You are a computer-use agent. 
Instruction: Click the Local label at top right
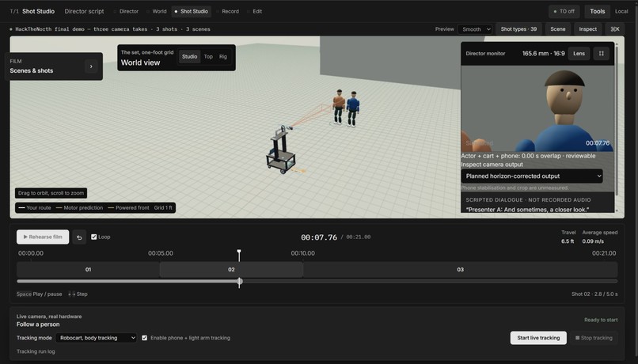621,11
